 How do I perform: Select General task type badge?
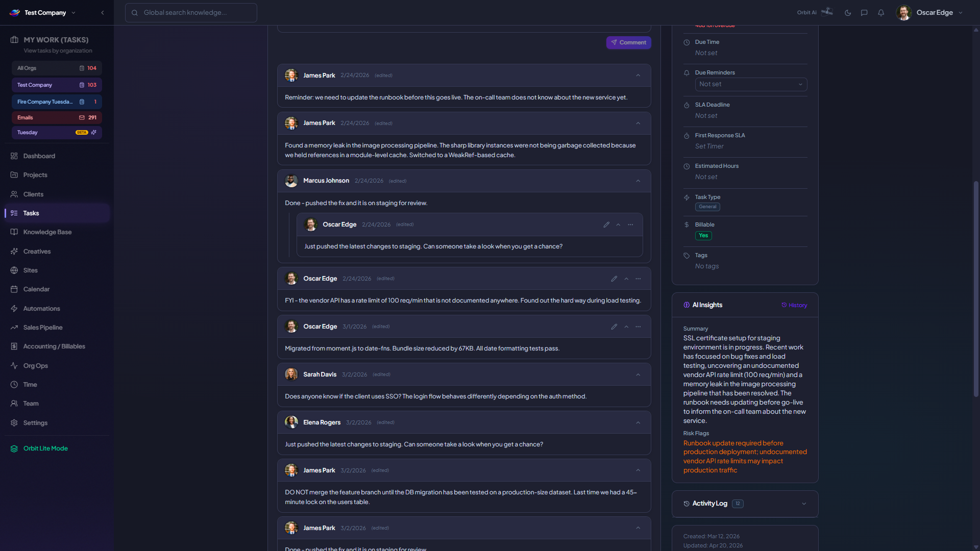707,207
